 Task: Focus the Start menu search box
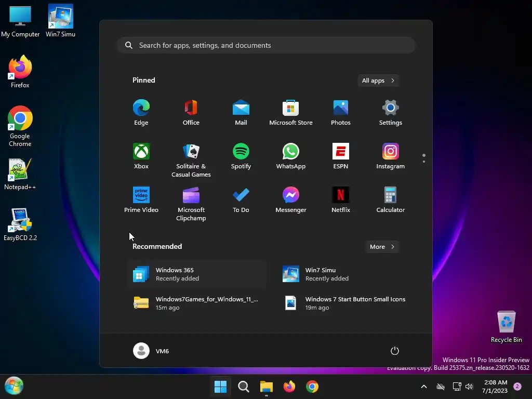[266, 45]
